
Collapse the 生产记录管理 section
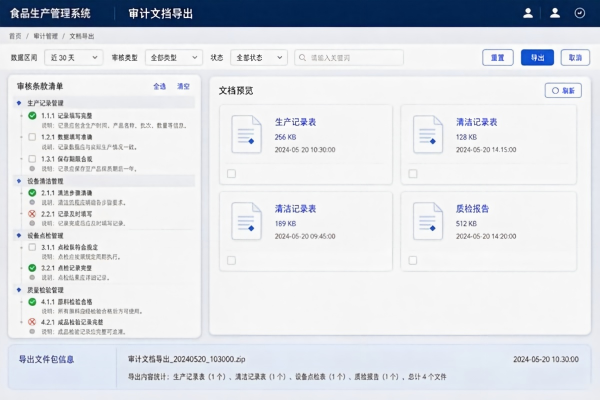click(x=19, y=103)
